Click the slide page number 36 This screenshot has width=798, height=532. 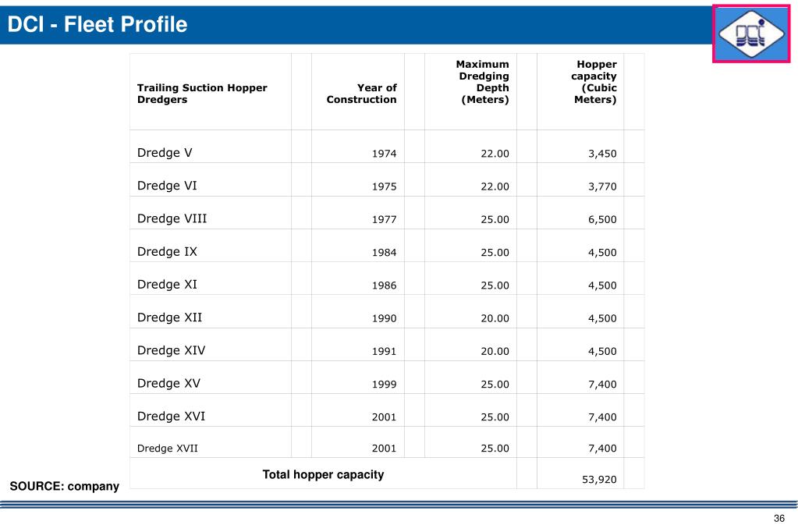[779, 519]
